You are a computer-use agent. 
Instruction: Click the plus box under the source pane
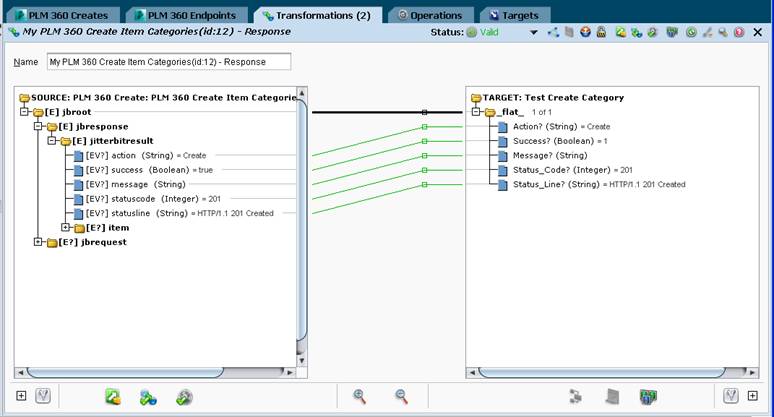coord(21,395)
